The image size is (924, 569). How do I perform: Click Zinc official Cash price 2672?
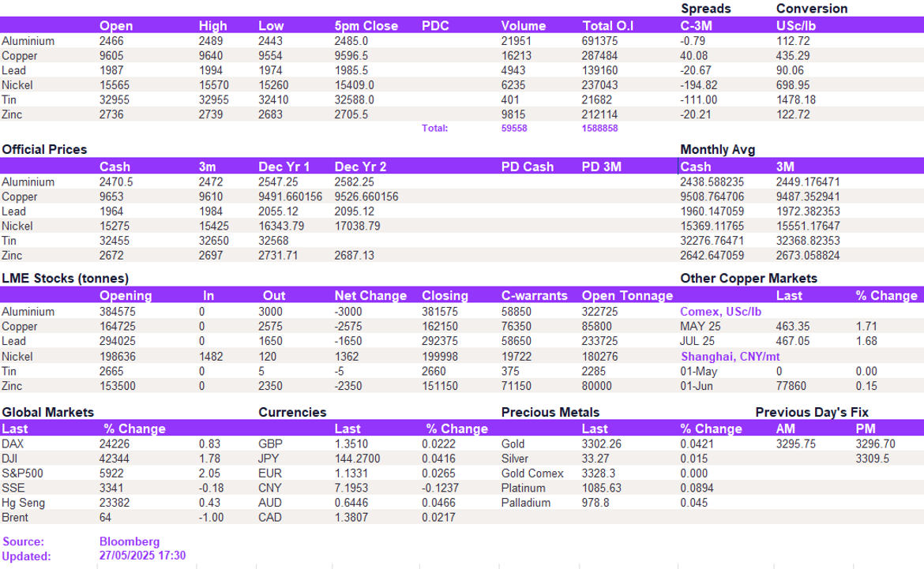[x=111, y=256]
